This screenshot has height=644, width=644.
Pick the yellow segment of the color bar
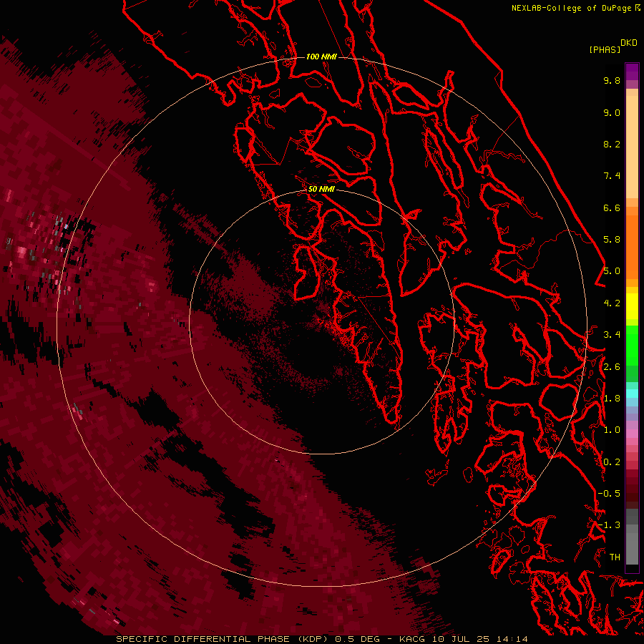632,306
